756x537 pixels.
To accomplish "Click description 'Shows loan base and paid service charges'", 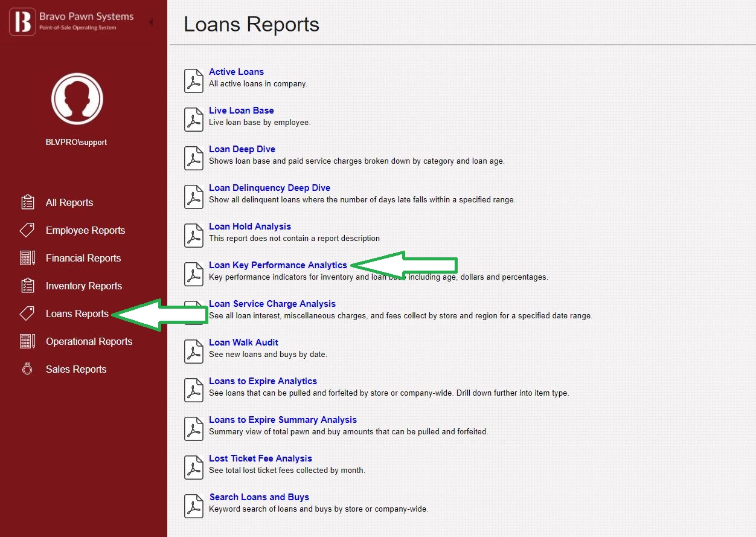I will point(357,161).
